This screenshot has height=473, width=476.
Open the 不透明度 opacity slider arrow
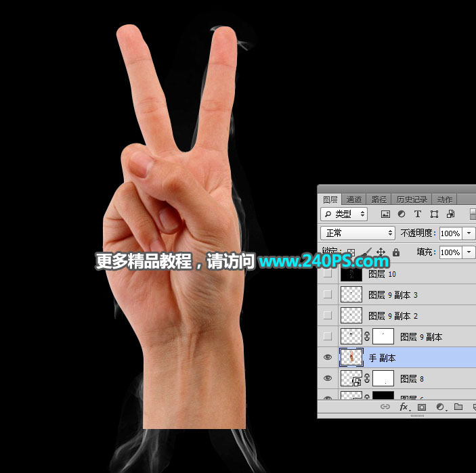(469, 233)
